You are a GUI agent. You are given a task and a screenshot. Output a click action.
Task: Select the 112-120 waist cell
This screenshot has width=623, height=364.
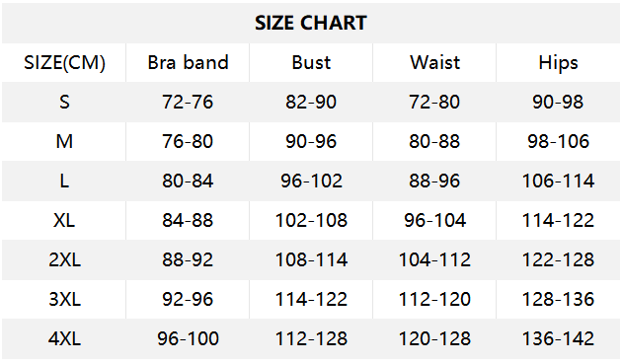click(x=434, y=299)
